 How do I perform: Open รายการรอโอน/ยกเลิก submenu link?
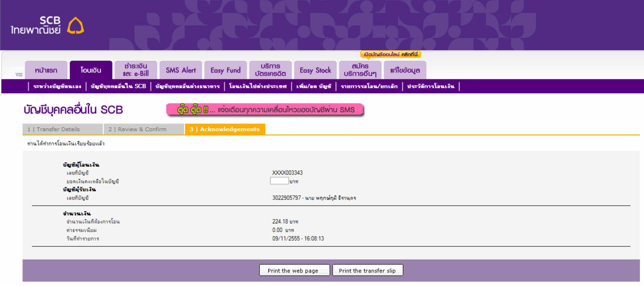click(369, 86)
